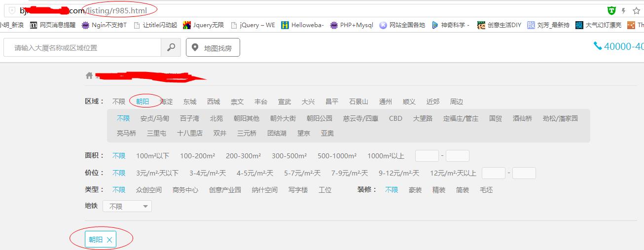Open the 地铁 subway dropdown
The height and width of the screenshot is (250, 644).
point(127,206)
